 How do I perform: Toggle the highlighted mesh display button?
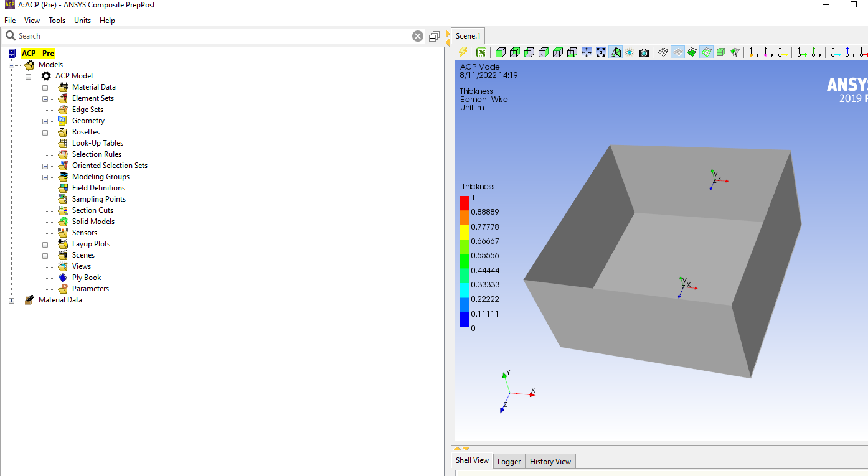coord(706,52)
